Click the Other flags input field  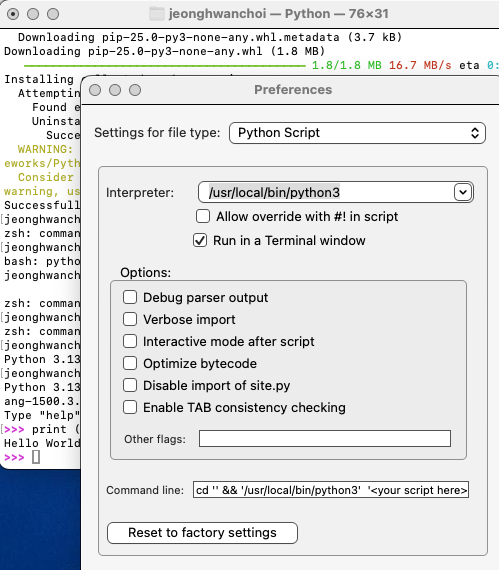click(325, 439)
